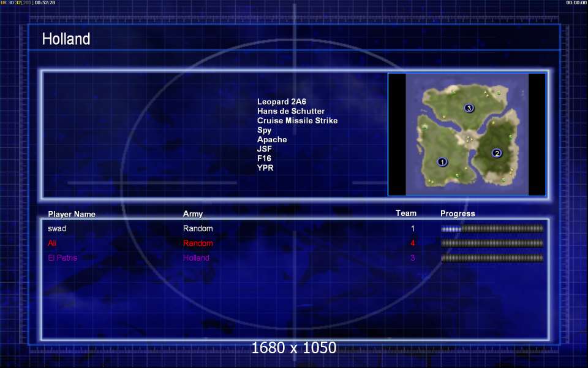Image resolution: width=588 pixels, height=368 pixels.
Task: Select Hans de Schutter in the list
Action: (291, 111)
